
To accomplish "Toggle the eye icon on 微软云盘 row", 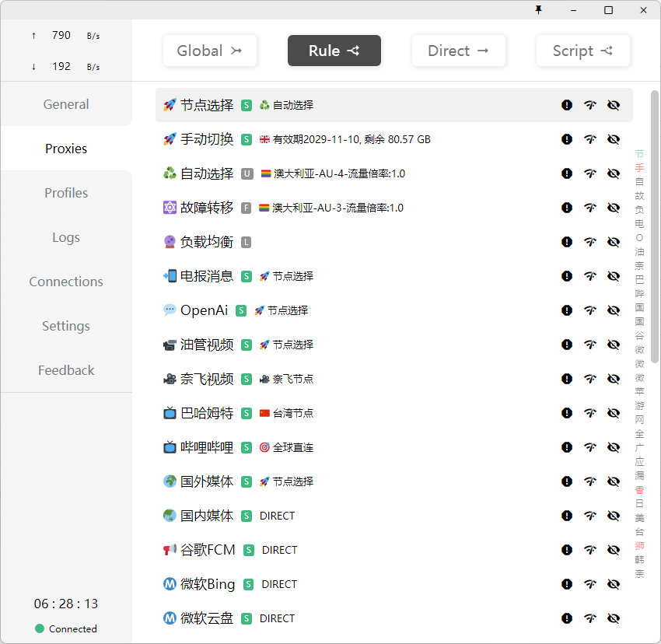I will tap(614, 618).
